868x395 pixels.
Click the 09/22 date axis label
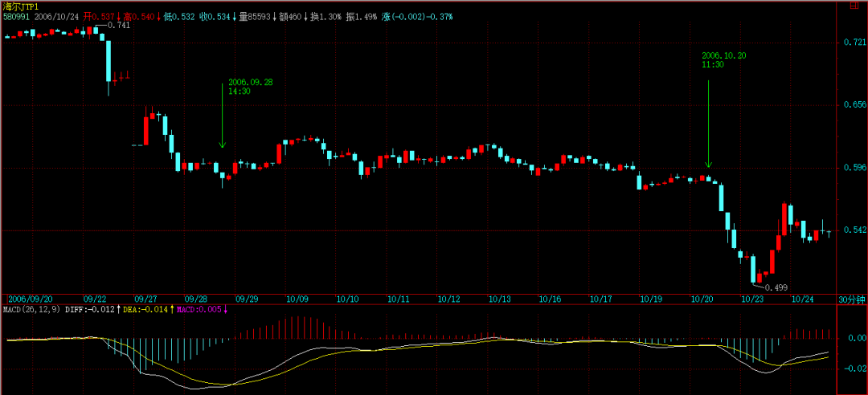[94, 299]
